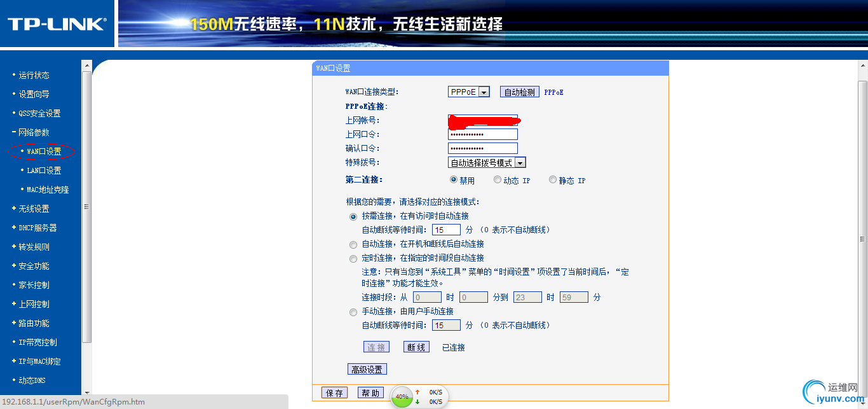Expand the 安全功能 menu section
Viewport: 868px width, 409px height.
tap(33, 266)
